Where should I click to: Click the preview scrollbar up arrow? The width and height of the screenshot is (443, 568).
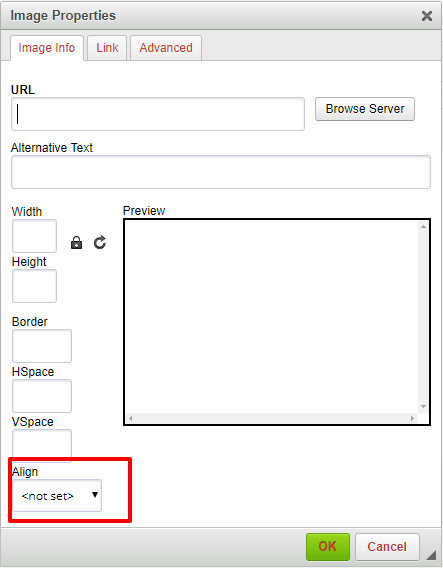tap(423, 226)
